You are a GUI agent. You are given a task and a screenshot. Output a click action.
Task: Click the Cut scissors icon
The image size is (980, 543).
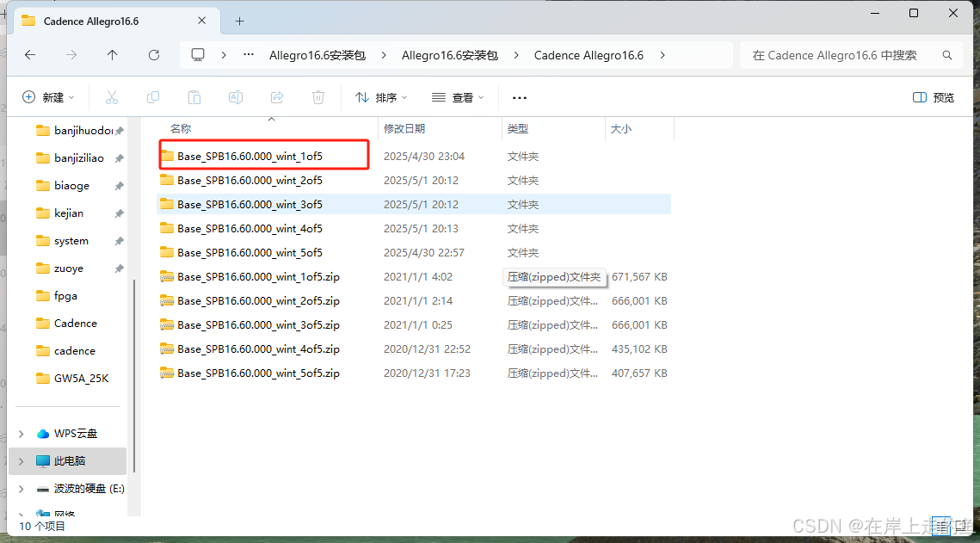point(111,97)
